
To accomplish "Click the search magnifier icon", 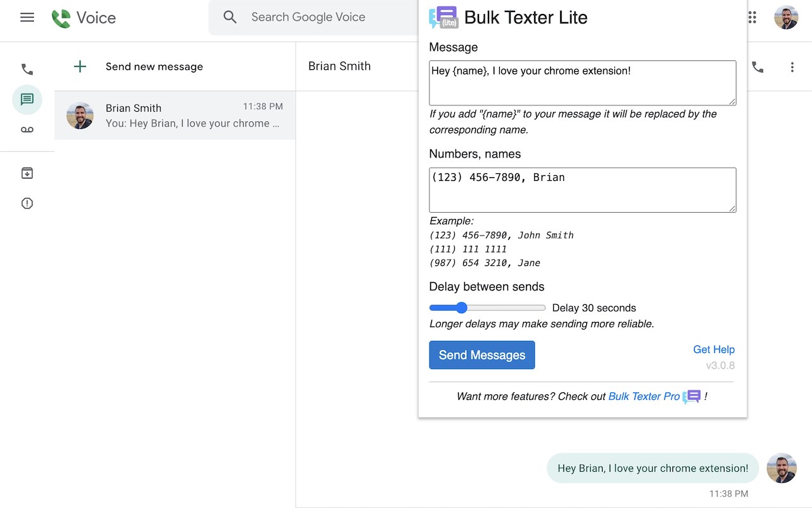I will point(230,17).
